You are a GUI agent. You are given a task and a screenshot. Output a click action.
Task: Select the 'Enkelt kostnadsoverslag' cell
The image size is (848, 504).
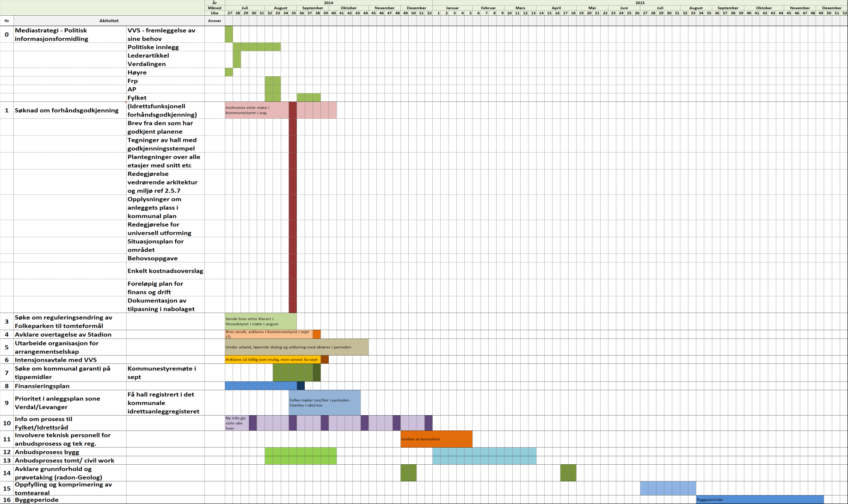(166, 271)
